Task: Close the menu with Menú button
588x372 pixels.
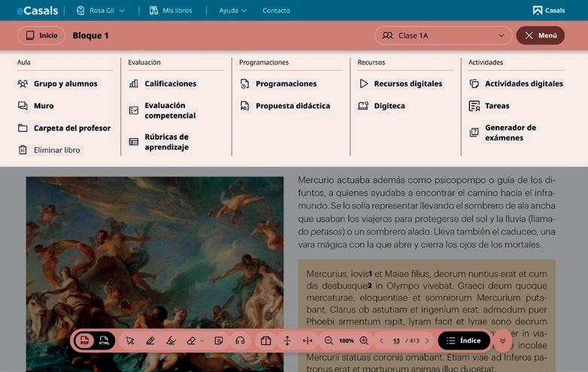Action: [x=541, y=35]
